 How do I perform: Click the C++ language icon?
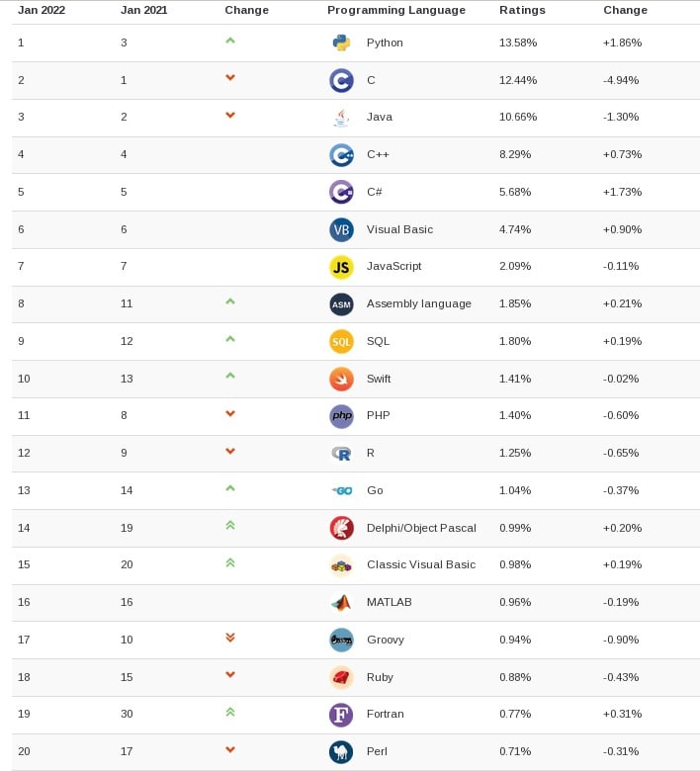(x=341, y=155)
